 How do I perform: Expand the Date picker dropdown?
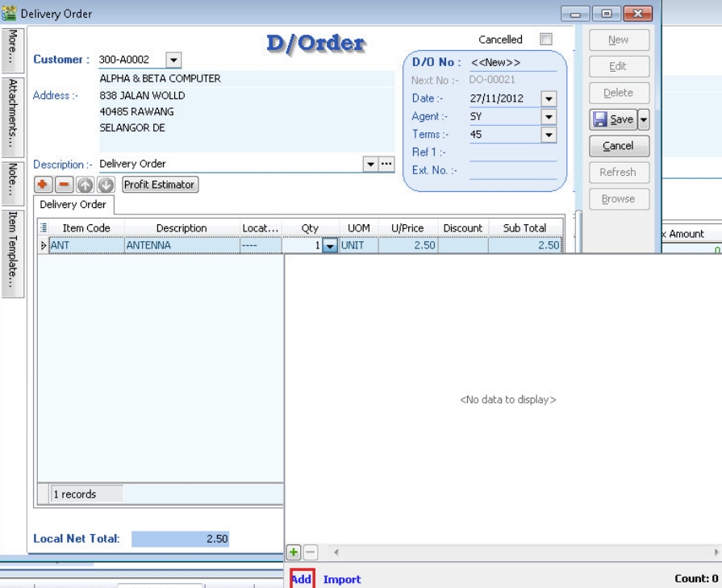click(x=549, y=99)
